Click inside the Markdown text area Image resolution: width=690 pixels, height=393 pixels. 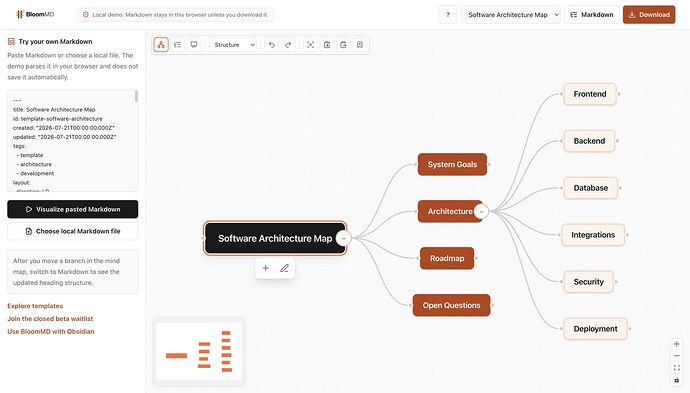[73, 141]
